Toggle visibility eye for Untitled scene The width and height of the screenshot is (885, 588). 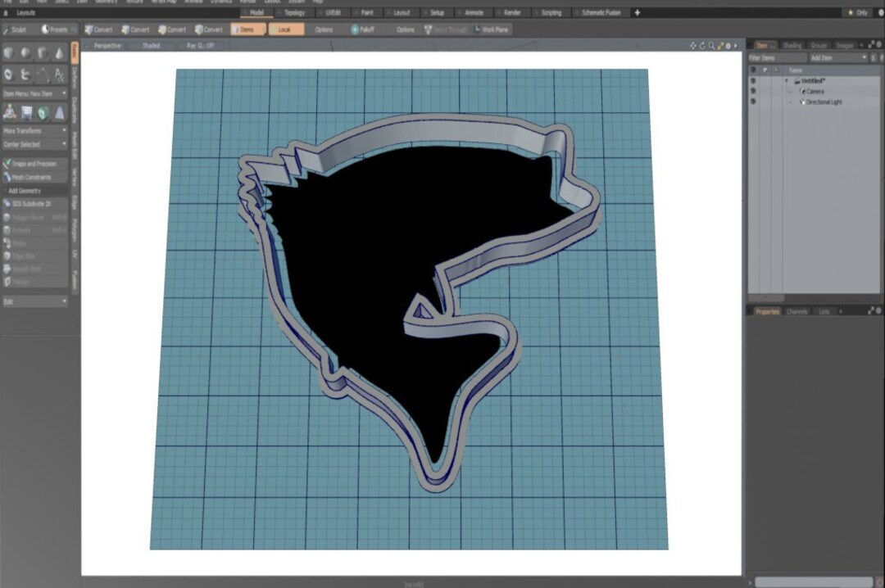click(x=753, y=81)
